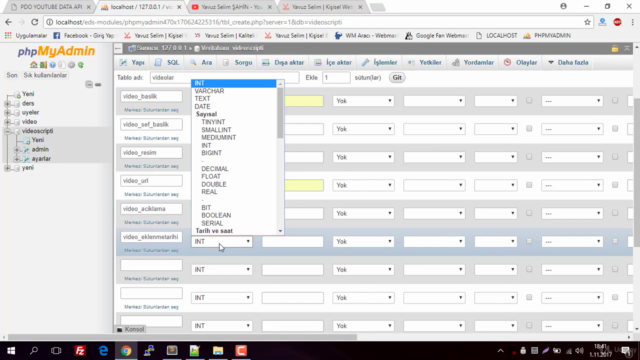640x360 pixels.
Task: Click the taskbar search magnifier
Action: pyautogui.click(x=34, y=351)
